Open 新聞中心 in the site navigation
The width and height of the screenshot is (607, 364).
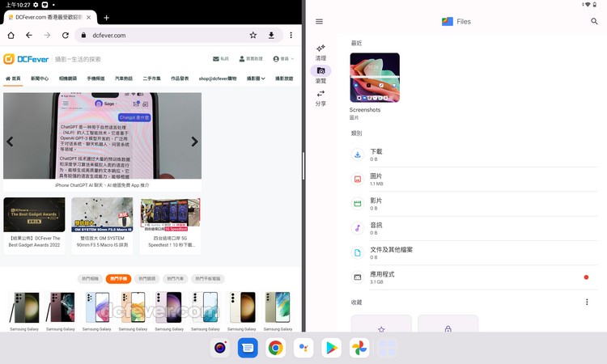click(40, 78)
